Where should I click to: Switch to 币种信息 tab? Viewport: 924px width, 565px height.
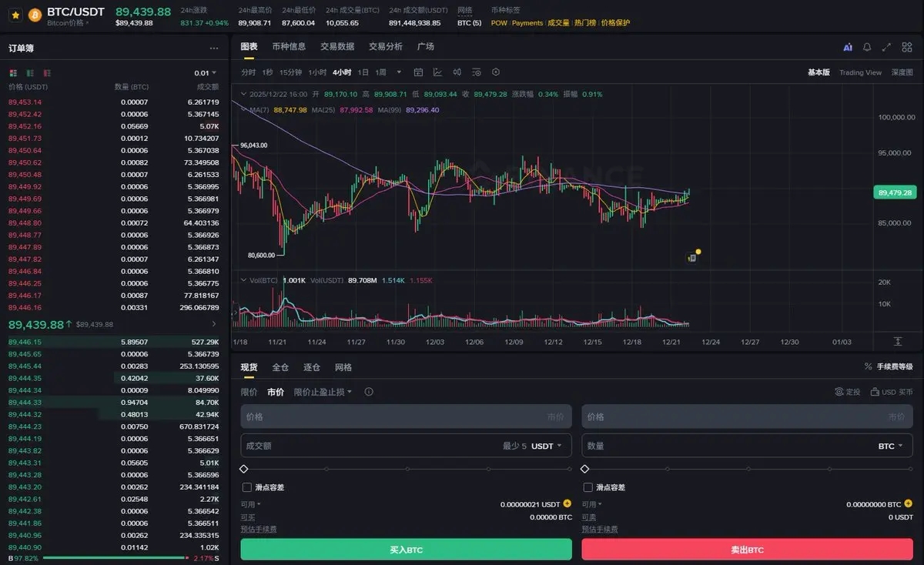point(289,46)
